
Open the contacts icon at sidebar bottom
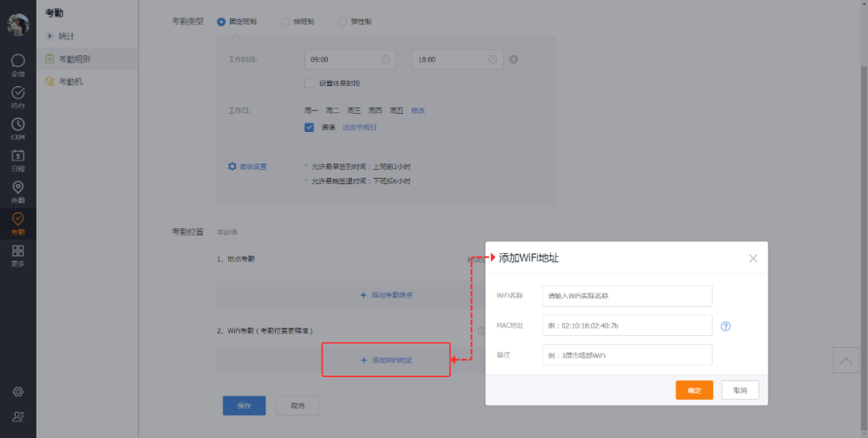tap(17, 417)
